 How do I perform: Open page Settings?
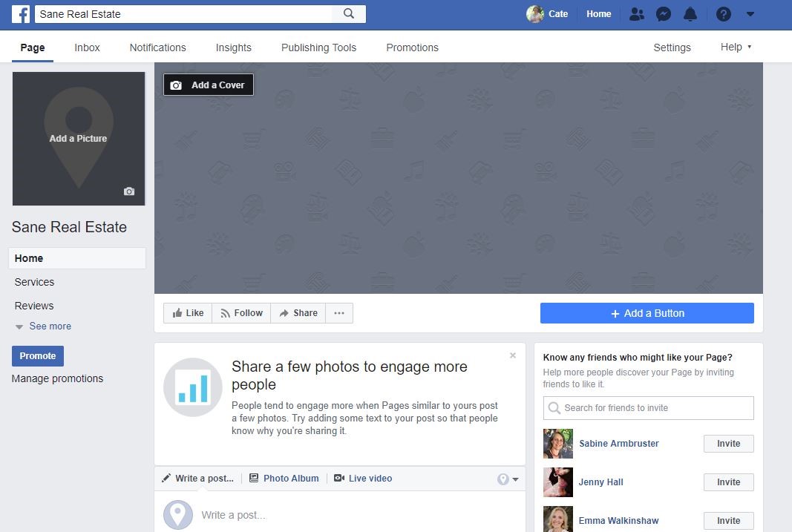pyautogui.click(x=672, y=47)
